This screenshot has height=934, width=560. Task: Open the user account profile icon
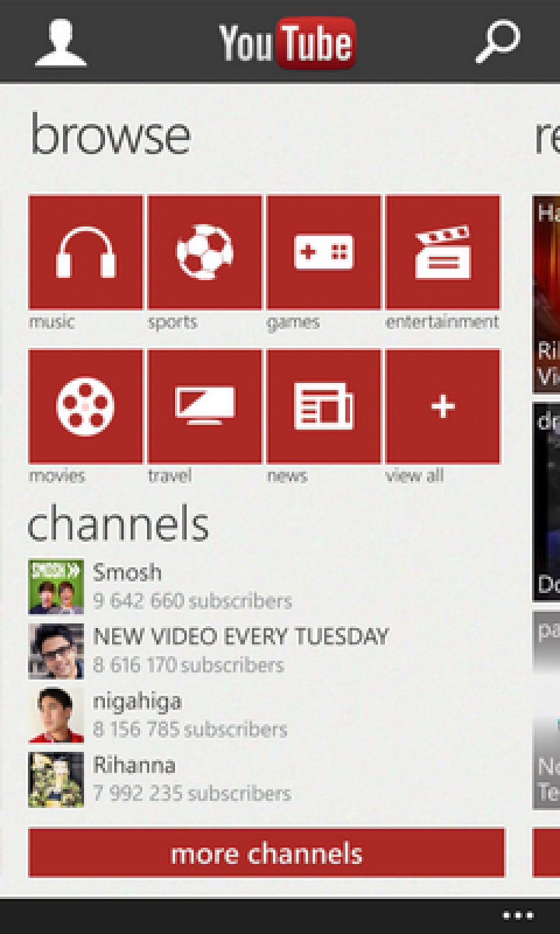pyautogui.click(x=60, y=43)
